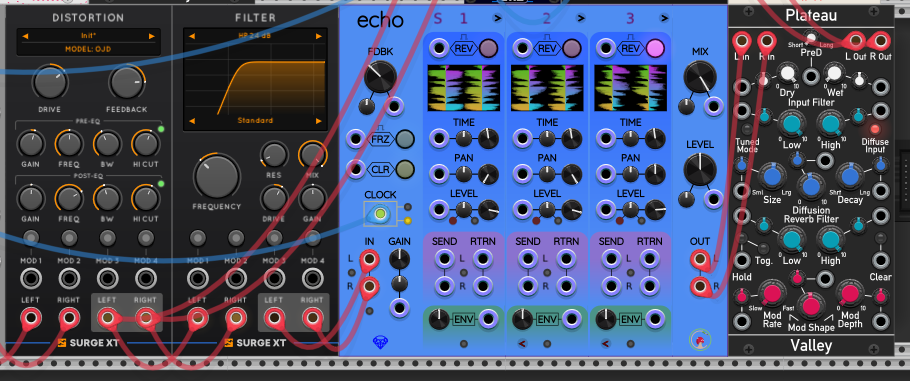Click the Plateau L Out jack
The width and height of the screenshot is (910, 381).
(855, 41)
